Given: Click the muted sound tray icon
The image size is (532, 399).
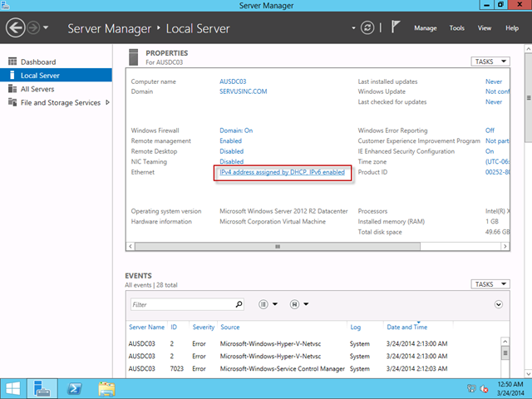Looking at the screenshot, I should click(x=484, y=388).
